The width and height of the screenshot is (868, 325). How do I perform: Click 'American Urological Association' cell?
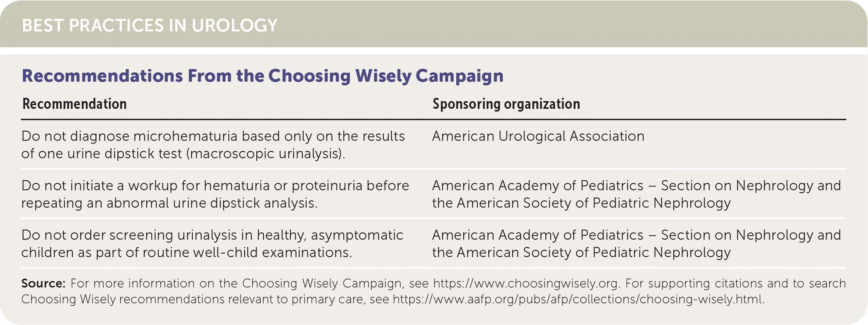click(538, 137)
